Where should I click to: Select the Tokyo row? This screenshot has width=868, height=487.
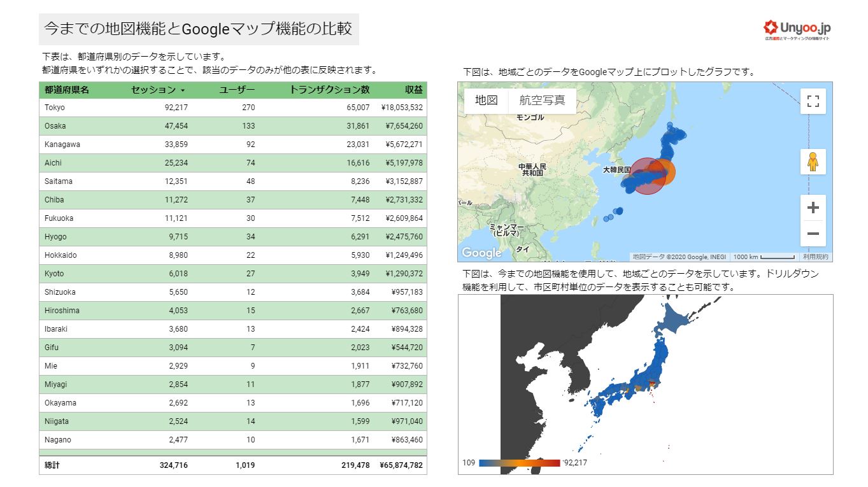tap(233, 108)
